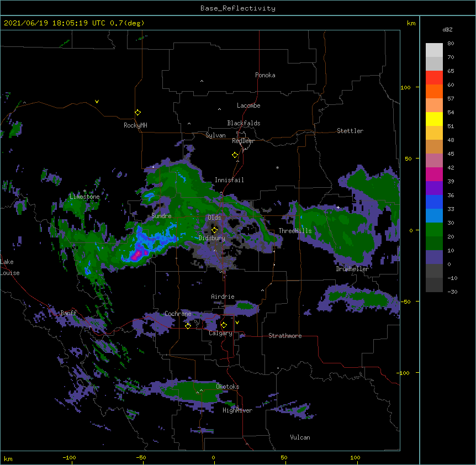The image size is (476, 465).
Task: Select the Innisfail label
Action: [229, 180]
